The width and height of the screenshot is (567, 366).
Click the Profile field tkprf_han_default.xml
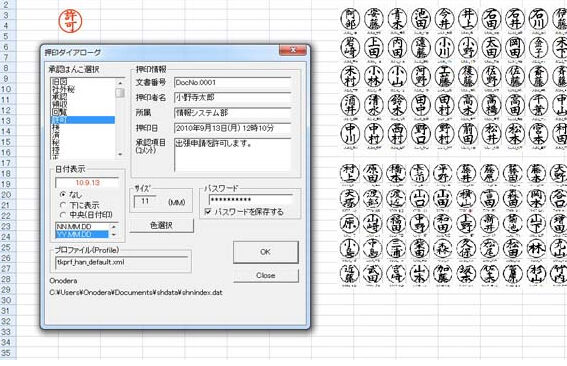122,263
